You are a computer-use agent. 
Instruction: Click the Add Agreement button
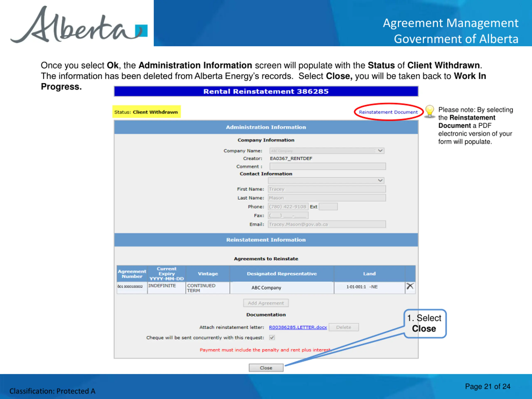tap(266, 303)
